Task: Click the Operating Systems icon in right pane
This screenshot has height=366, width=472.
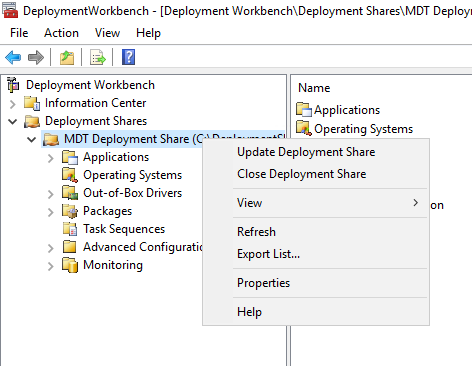Action: click(x=304, y=128)
